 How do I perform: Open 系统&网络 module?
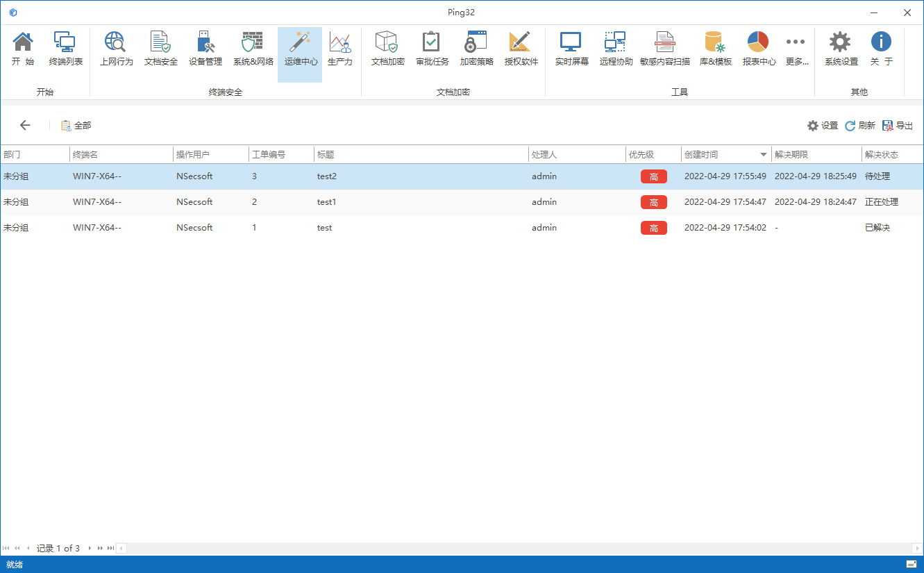[x=253, y=49]
